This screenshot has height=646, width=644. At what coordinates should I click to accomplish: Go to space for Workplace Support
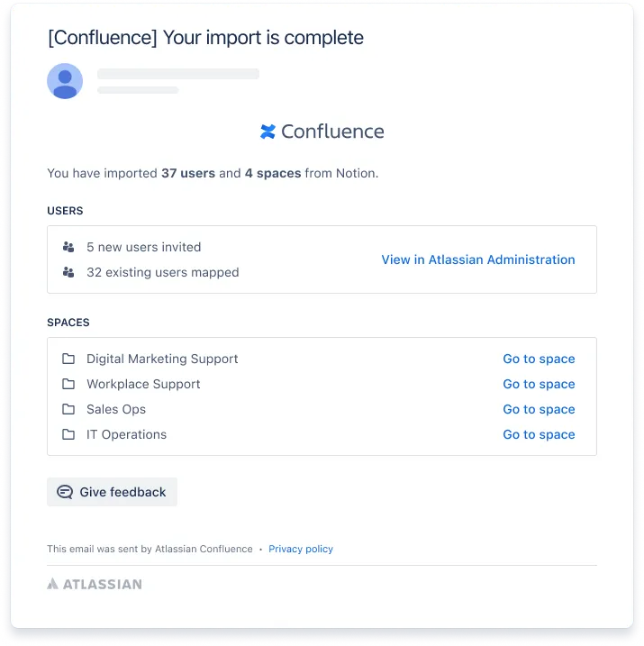pos(539,384)
